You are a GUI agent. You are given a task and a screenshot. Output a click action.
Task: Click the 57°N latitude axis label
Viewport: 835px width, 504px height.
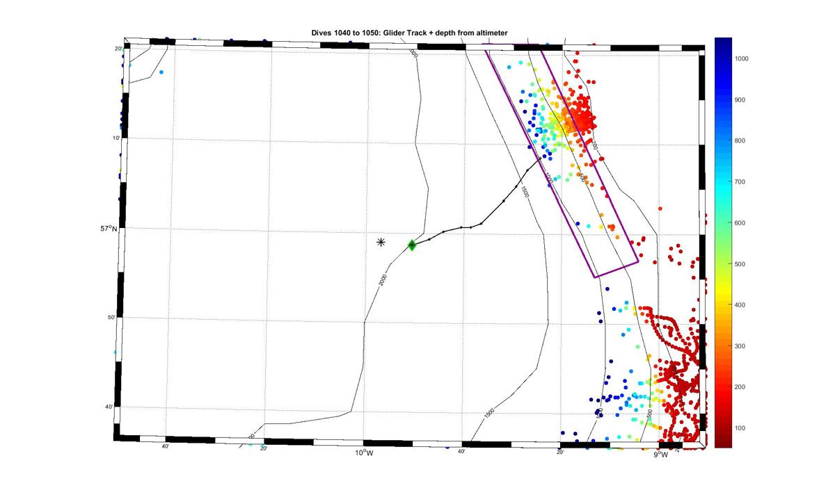pos(109,229)
